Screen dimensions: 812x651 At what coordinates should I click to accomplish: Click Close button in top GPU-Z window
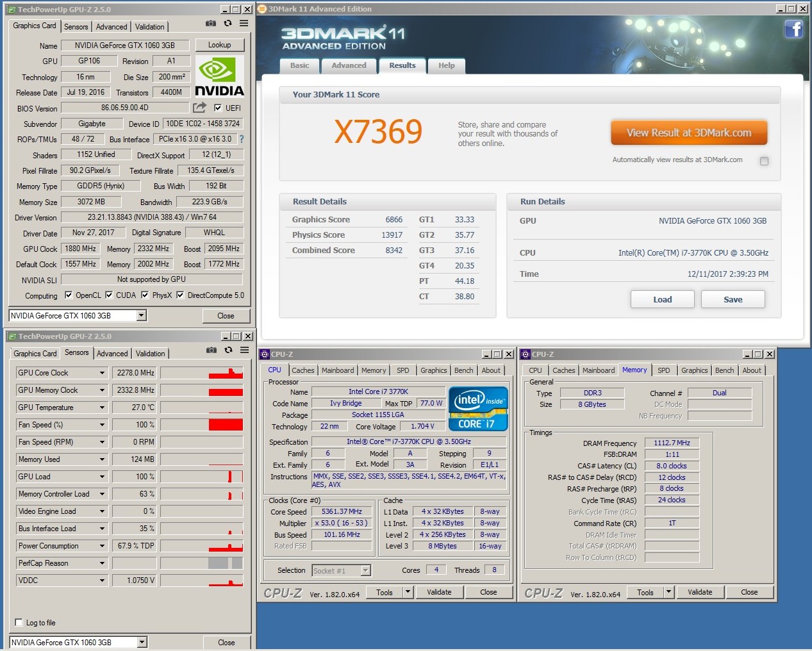(226, 316)
